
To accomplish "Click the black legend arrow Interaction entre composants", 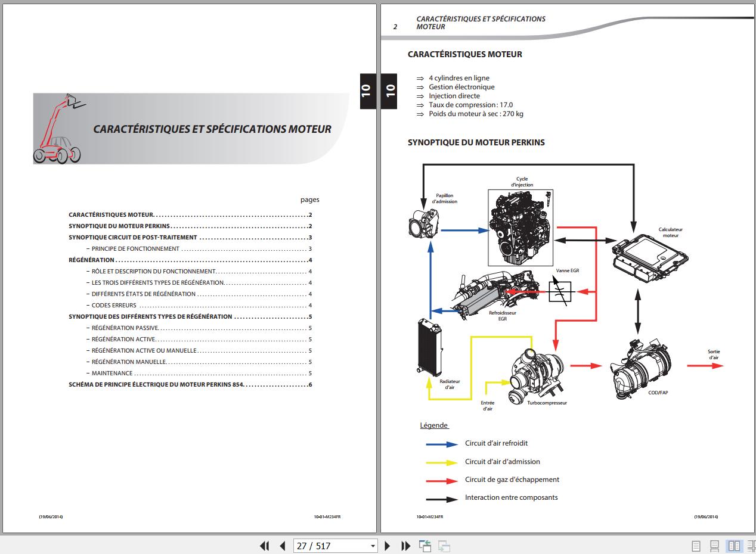I will coord(441,499).
